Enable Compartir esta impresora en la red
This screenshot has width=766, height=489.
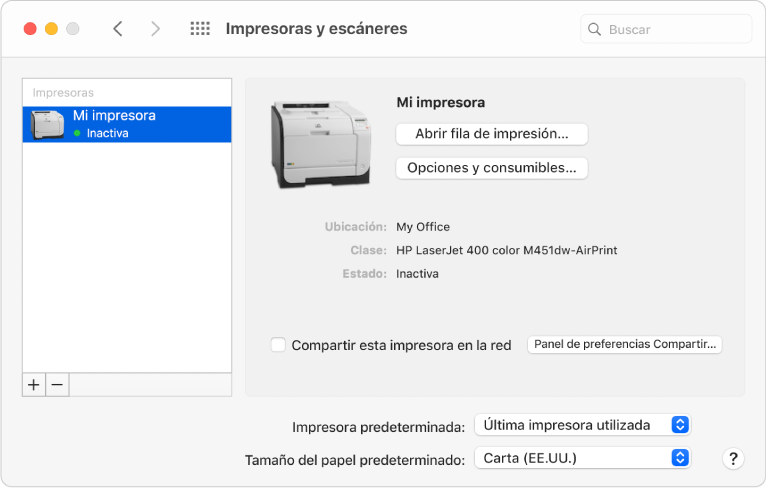(278, 344)
